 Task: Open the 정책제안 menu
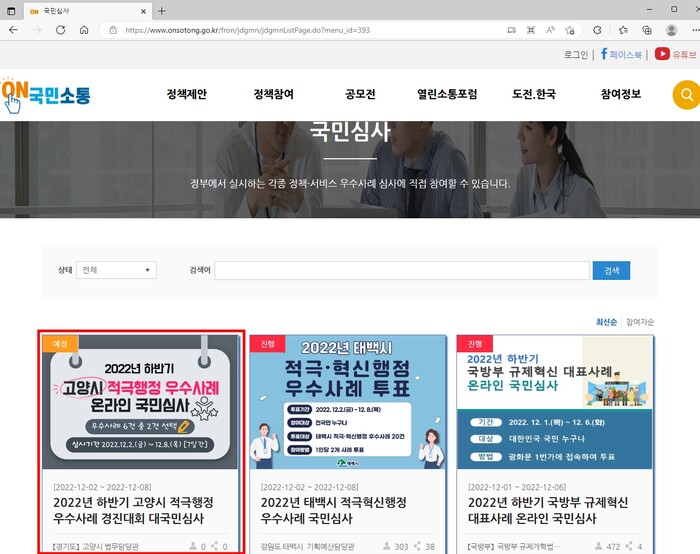[x=187, y=95]
